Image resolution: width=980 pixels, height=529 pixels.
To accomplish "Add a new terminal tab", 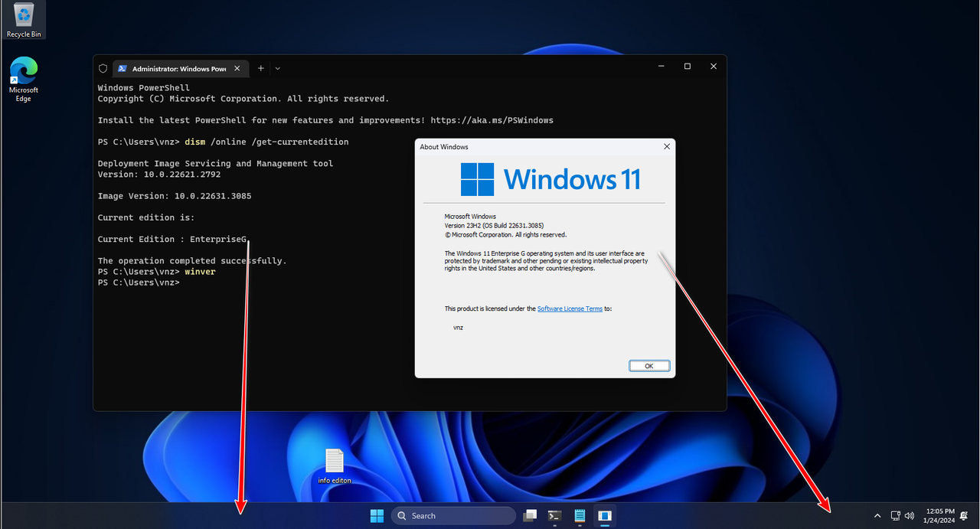I will (260, 68).
